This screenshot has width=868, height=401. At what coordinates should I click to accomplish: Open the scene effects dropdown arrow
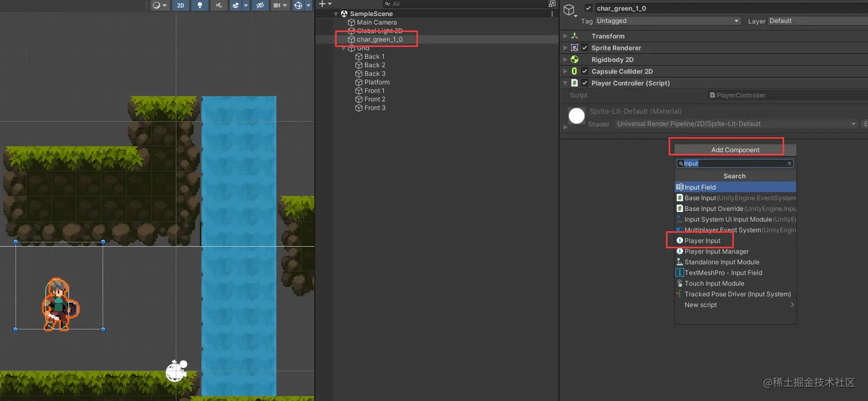pos(246,5)
